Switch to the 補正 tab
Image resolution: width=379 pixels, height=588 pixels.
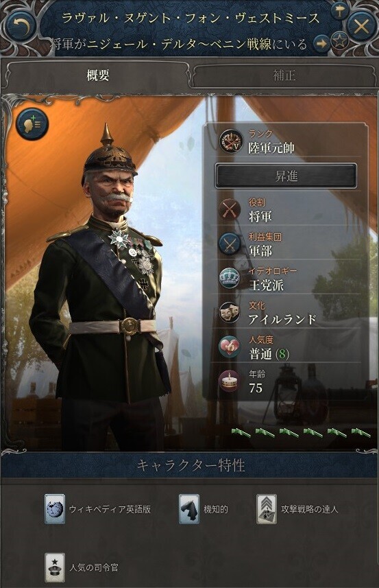[284, 75]
